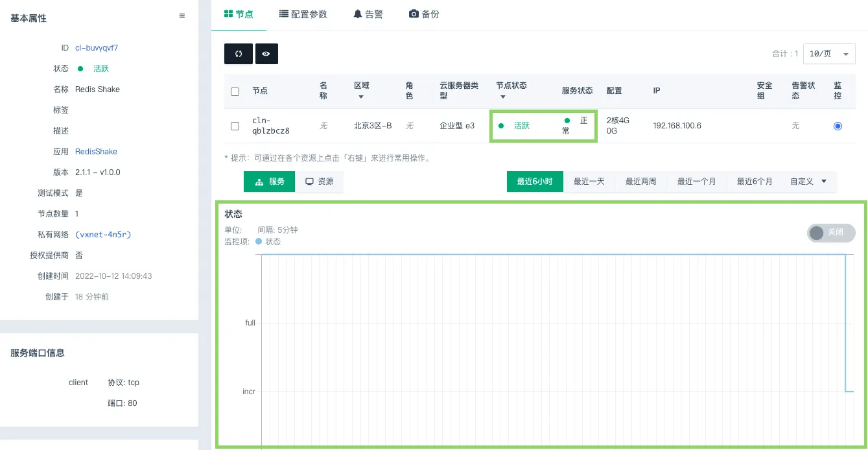Select the 资源 monitoring view button

(319, 182)
